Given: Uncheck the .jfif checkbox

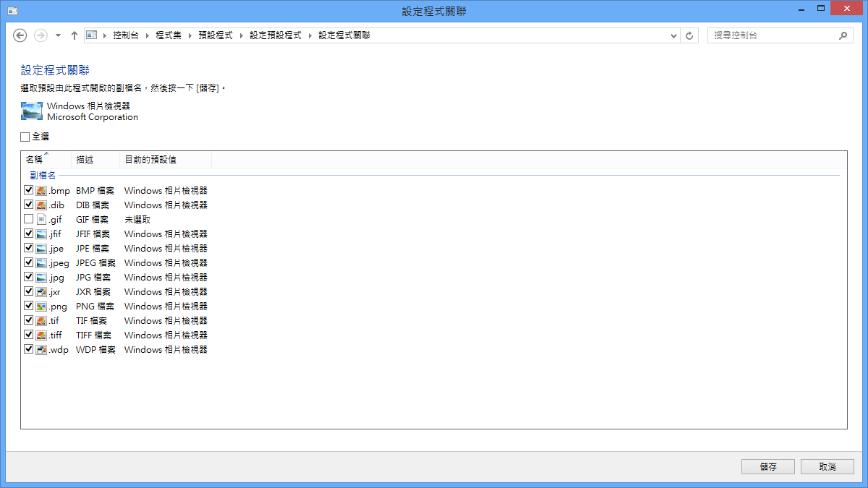Looking at the screenshot, I should point(28,234).
